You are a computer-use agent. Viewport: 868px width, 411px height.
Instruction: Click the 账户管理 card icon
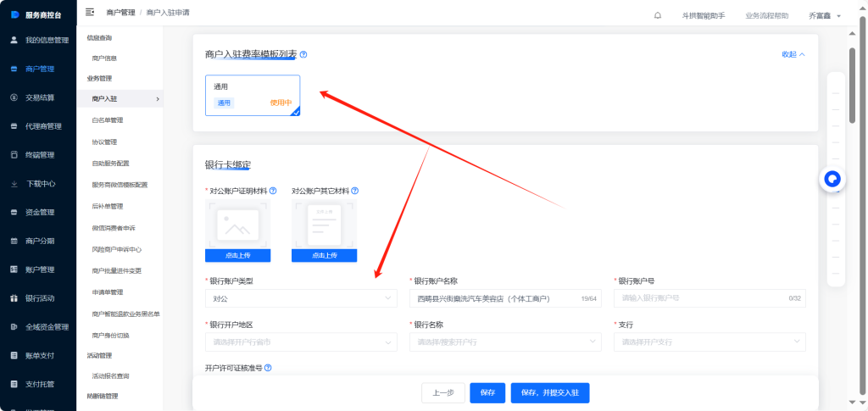(x=14, y=269)
